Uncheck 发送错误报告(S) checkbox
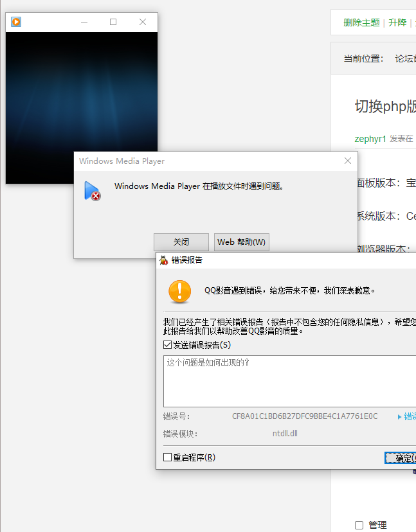Screen dimensions: 416x532 (x=167, y=345)
